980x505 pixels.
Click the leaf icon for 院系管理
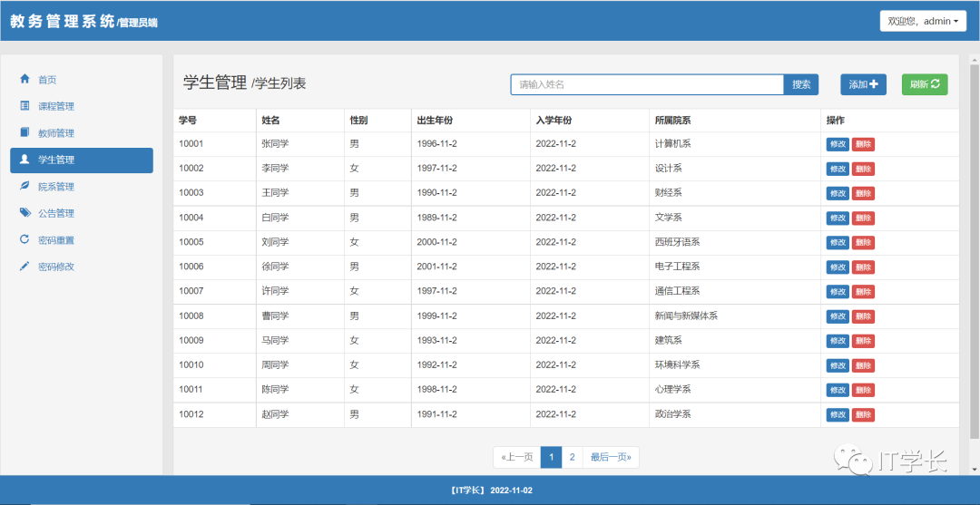pyautogui.click(x=25, y=186)
